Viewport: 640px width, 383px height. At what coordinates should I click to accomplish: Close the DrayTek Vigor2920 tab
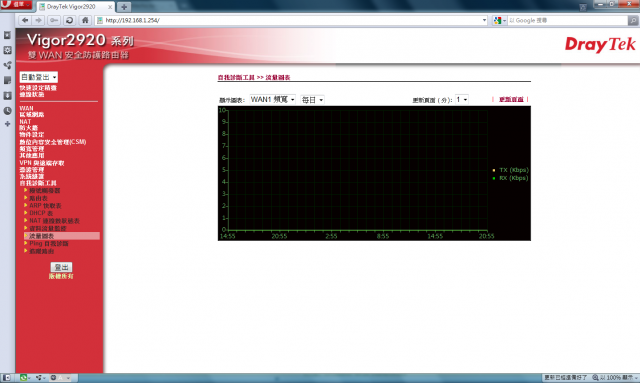110,7
